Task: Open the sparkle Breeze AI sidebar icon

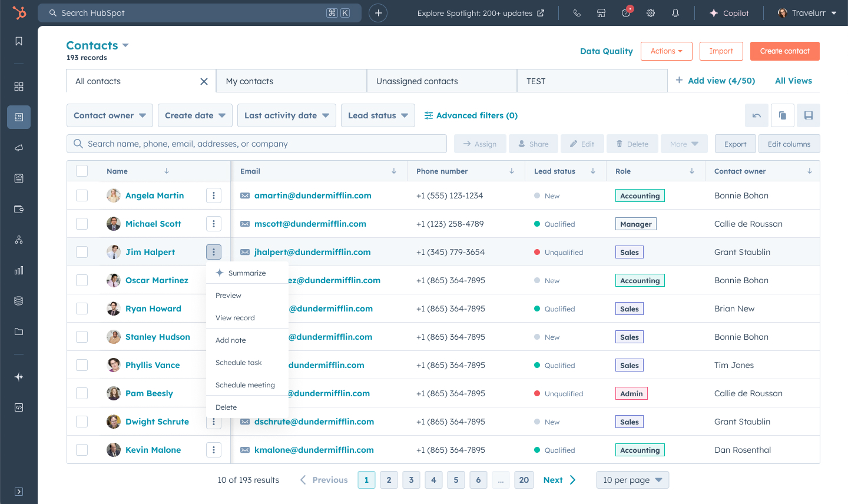Action: pyautogui.click(x=19, y=377)
